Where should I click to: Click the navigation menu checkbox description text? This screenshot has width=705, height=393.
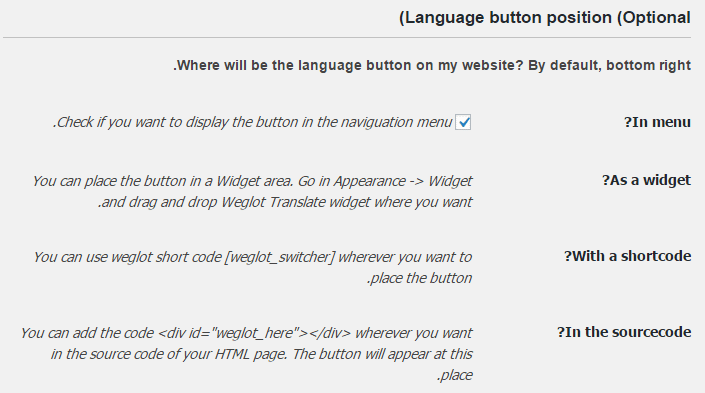point(253,122)
